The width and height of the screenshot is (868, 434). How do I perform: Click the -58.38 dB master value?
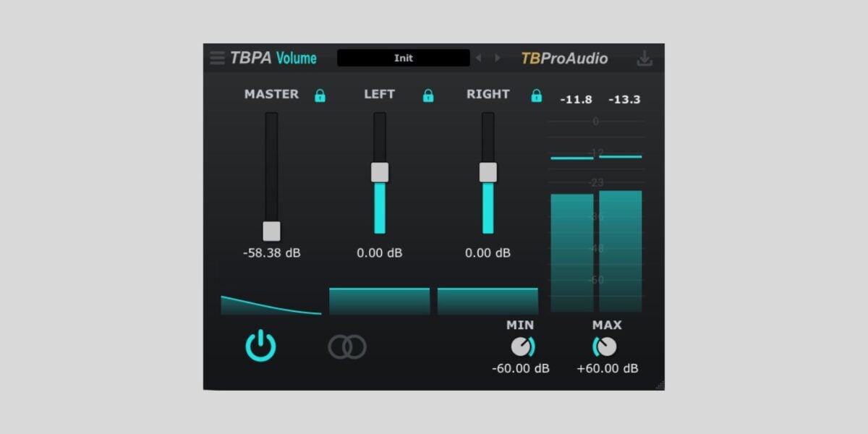tap(271, 253)
